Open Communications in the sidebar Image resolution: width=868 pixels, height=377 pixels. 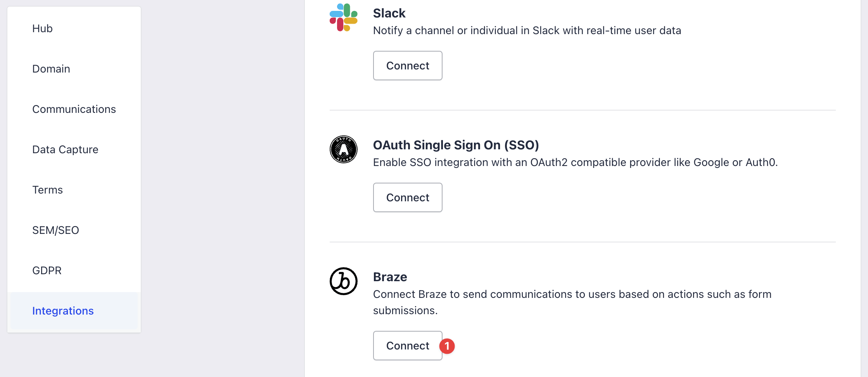coord(74,109)
